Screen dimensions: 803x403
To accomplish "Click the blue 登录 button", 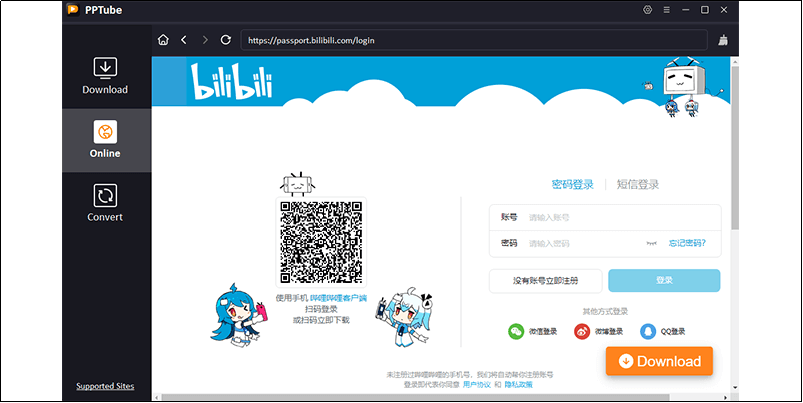I will pyautogui.click(x=664, y=281).
